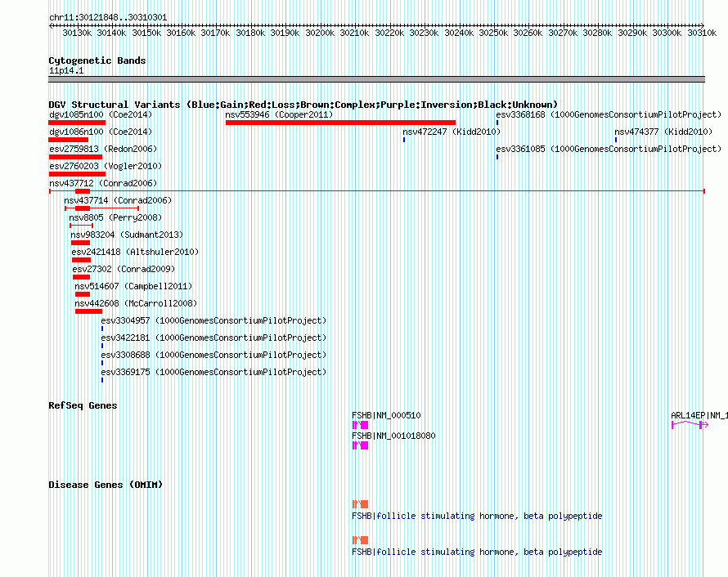The width and height of the screenshot is (728, 577).
Task: Click nsv472247 (Kidd2010) variant label
Action: pyautogui.click(x=452, y=132)
